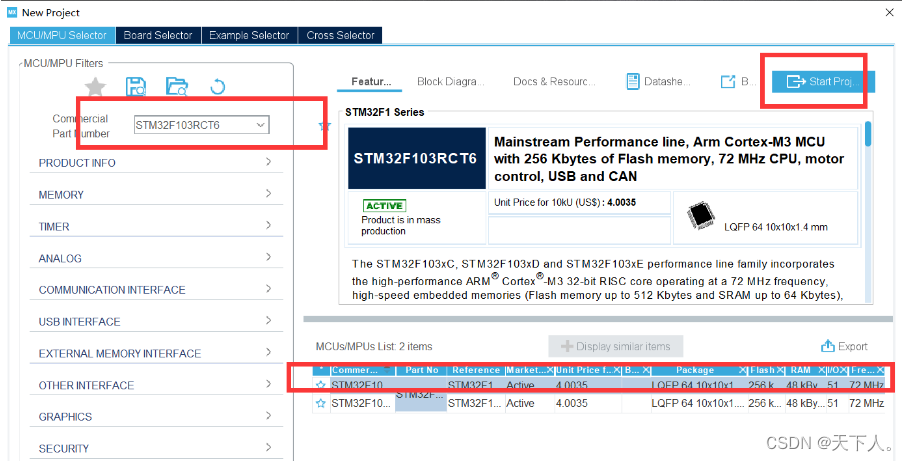This screenshot has height=461, width=906.
Task: Expand the USB INTERFACE filter
Action: point(156,321)
